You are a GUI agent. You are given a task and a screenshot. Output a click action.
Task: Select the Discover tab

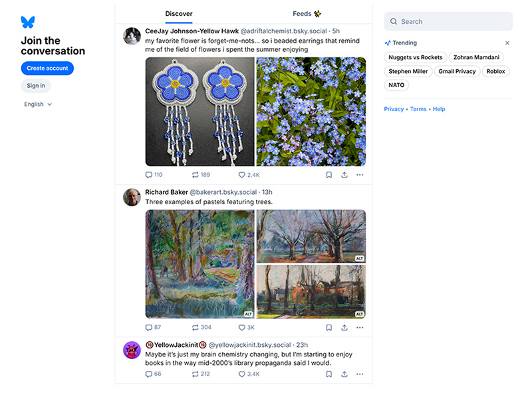tap(179, 13)
